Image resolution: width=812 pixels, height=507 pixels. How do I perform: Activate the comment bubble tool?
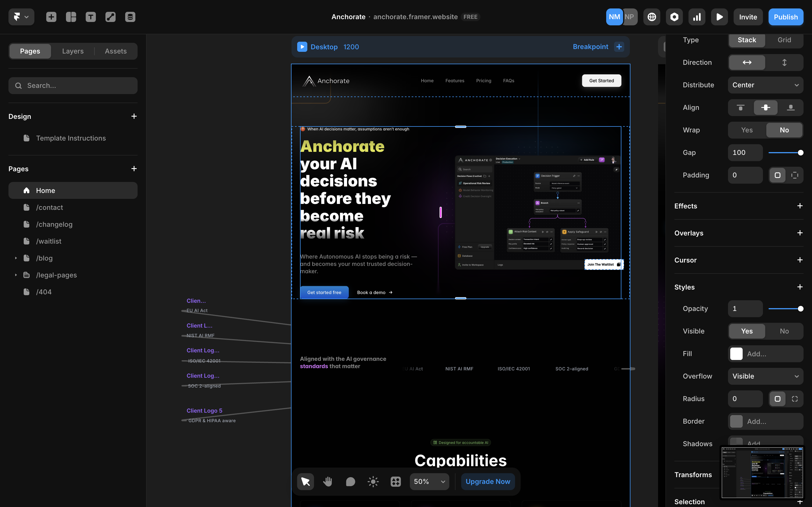click(350, 482)
